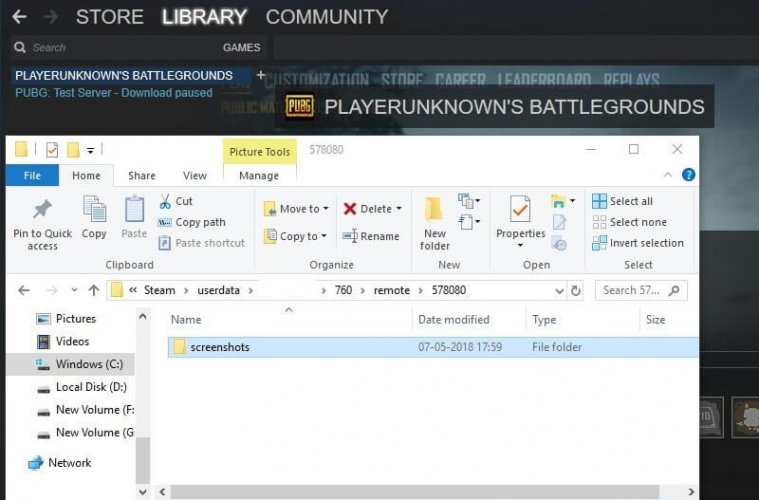Switch to the View ribbon tab
This screenshot has width=759, height=500.
click(195, 175)
